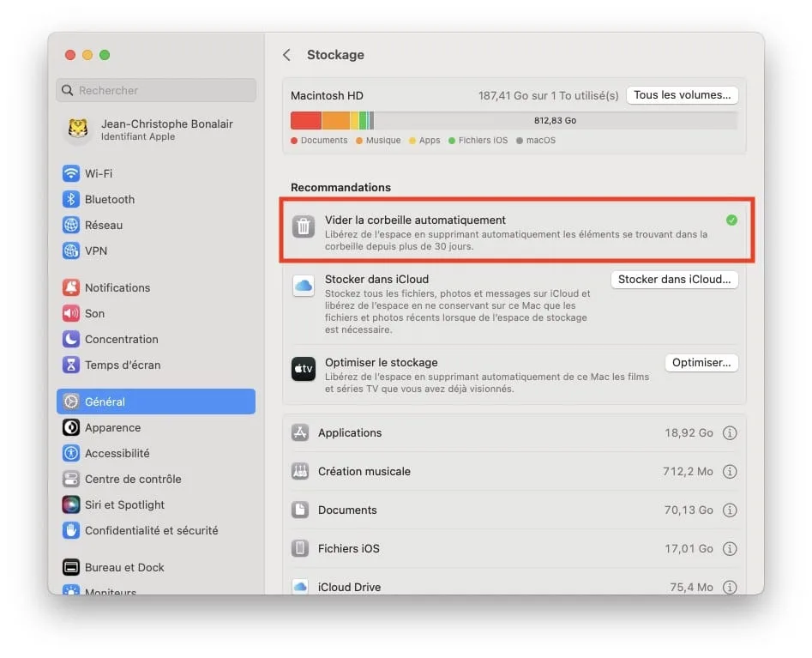This screenshot has width=812, height=658.
Task: Click the Recommandations heading
Action: coord(340,188)
